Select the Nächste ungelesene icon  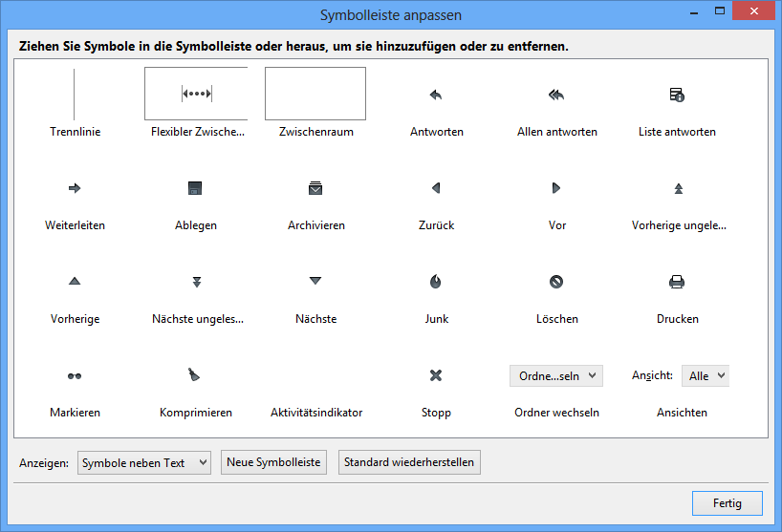(x=197, y=282)
